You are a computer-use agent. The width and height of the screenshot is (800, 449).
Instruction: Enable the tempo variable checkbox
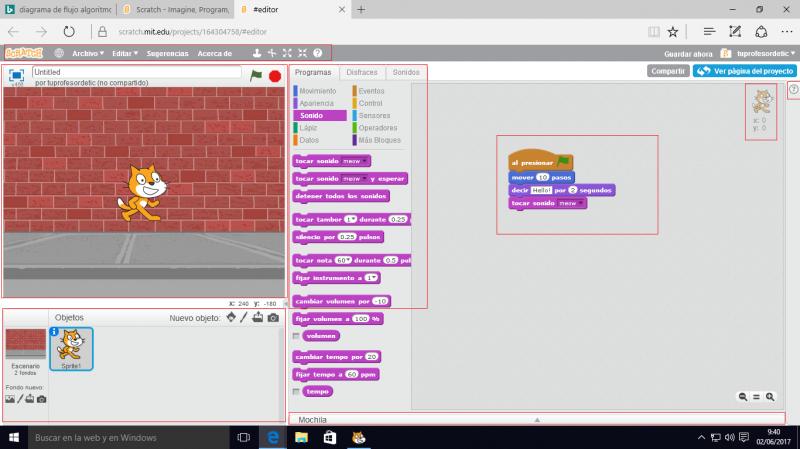pos(296,391)
